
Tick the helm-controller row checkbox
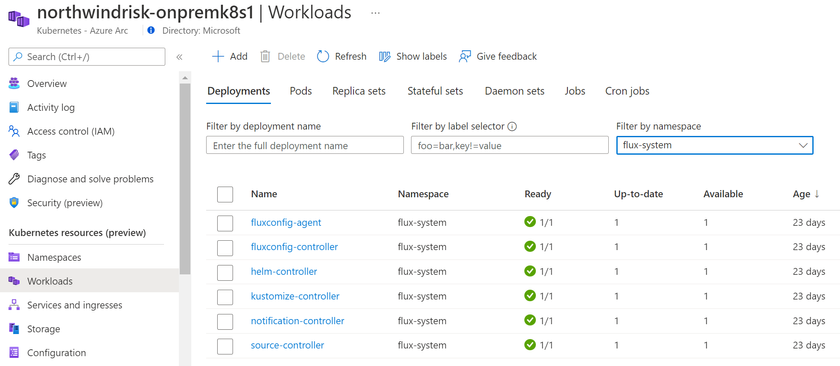coord(225,272)
